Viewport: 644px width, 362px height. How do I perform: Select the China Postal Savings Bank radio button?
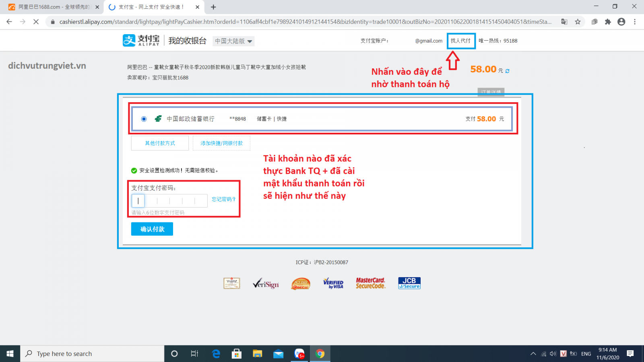144,119
